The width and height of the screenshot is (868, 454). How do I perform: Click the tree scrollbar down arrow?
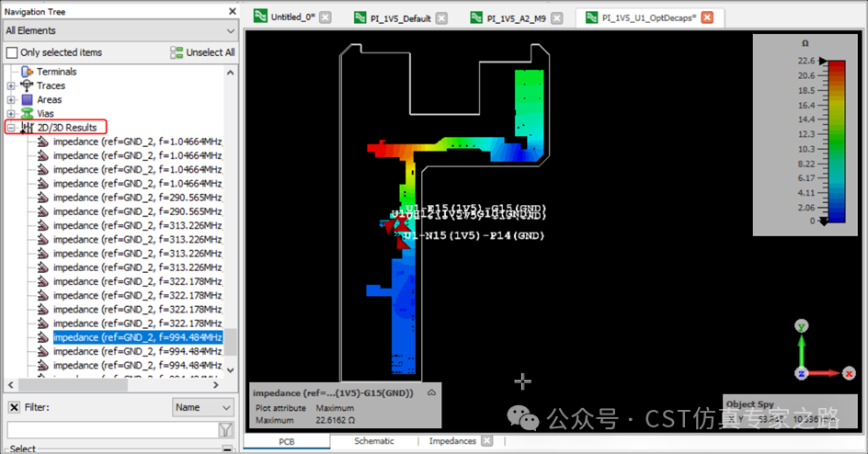[x=231, y=370]
